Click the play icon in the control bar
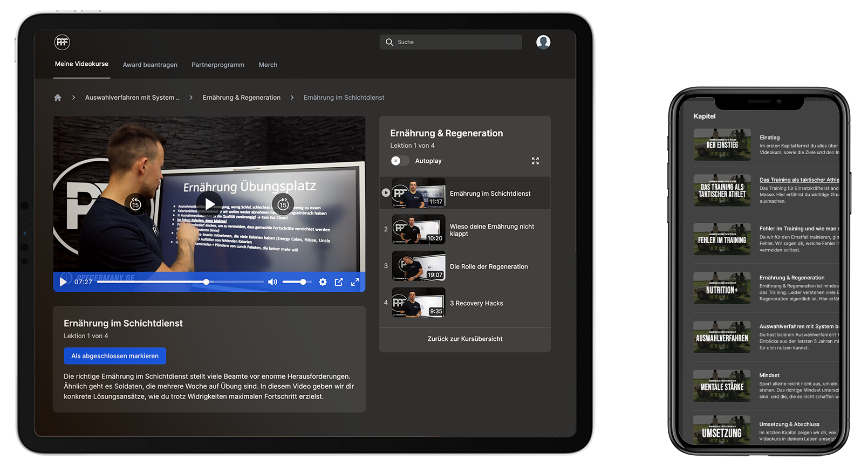 [63, 282]
